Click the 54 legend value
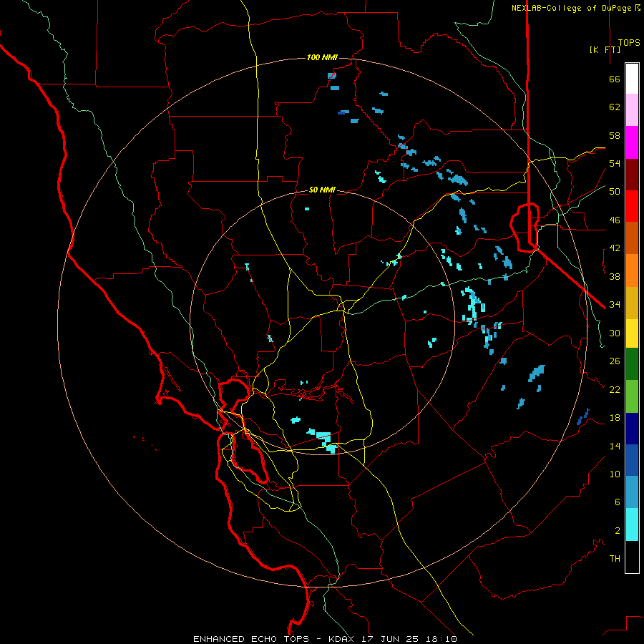The image size is (644, 644). [x=615, y=163]
